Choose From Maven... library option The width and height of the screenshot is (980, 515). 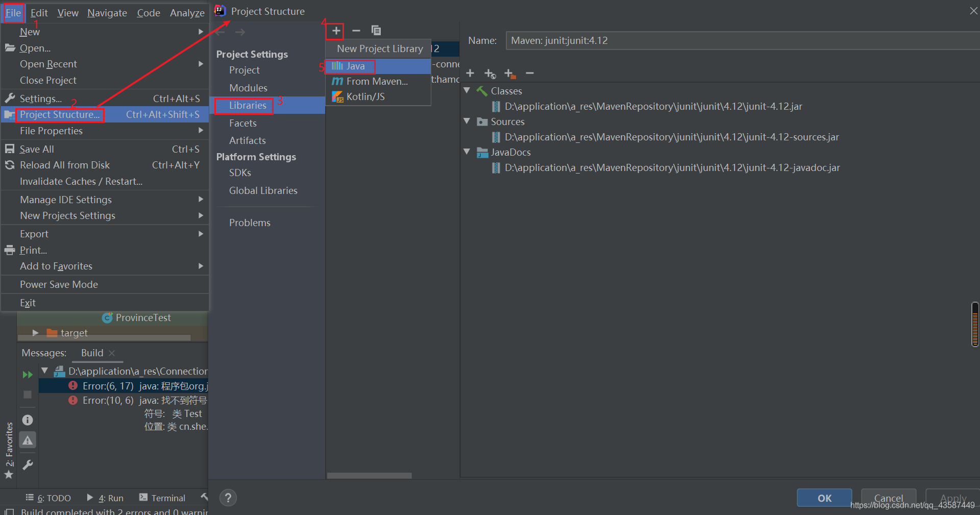point(377,82)
